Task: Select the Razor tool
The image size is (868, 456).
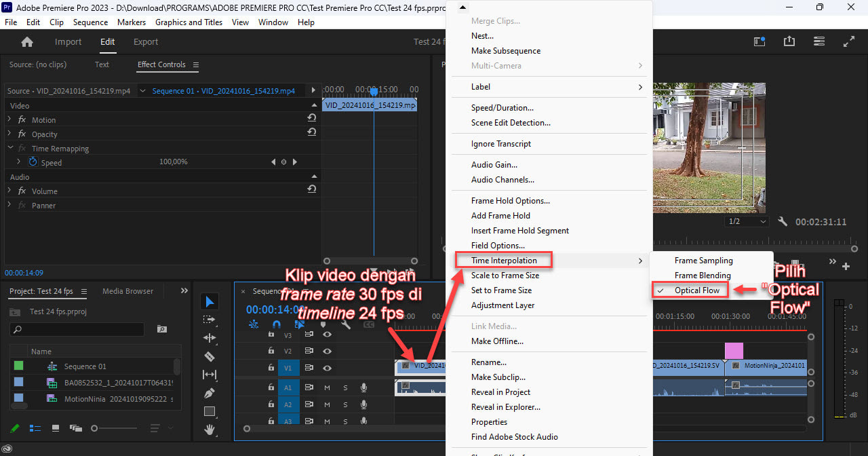Action: tap(210, 356)
